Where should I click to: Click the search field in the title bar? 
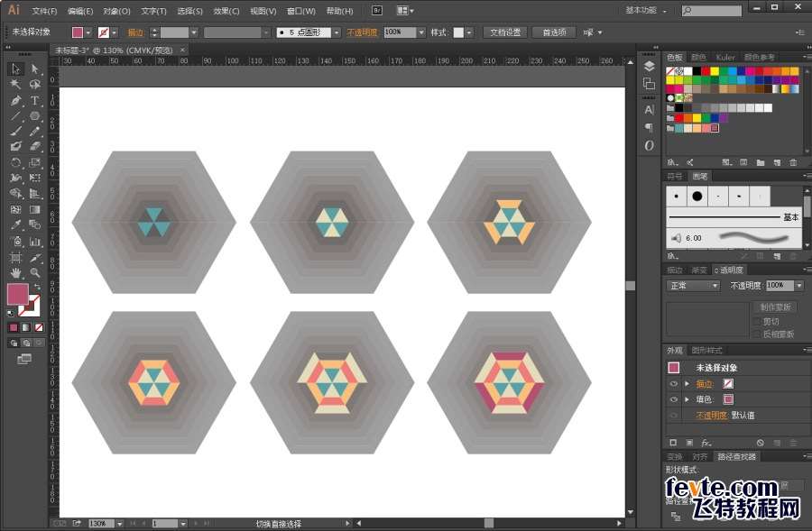click(712, 10)
